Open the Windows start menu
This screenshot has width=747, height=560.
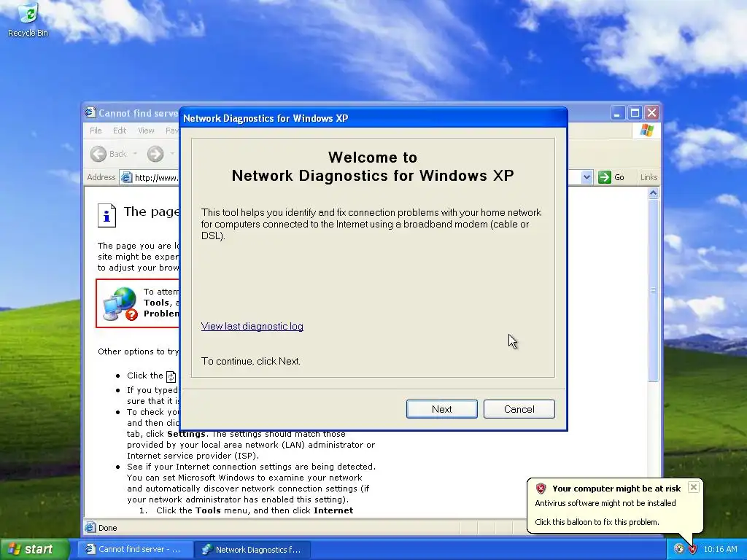(35, 549)
